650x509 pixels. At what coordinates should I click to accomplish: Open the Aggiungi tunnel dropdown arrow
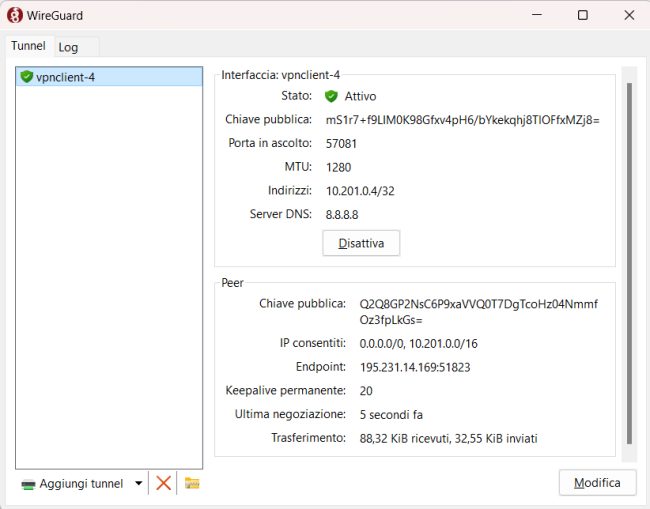click(x=139, y=483)
